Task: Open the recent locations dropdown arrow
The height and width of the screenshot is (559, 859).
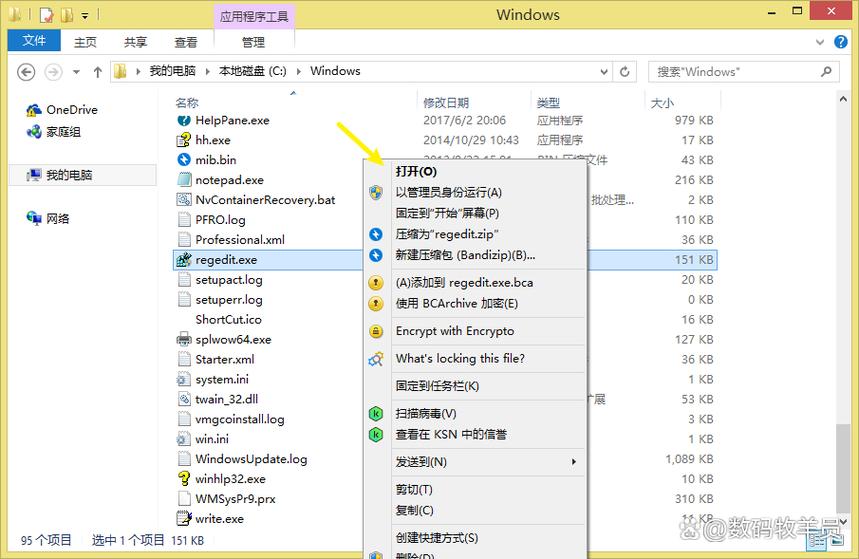Action: click(x=76, y=72)
